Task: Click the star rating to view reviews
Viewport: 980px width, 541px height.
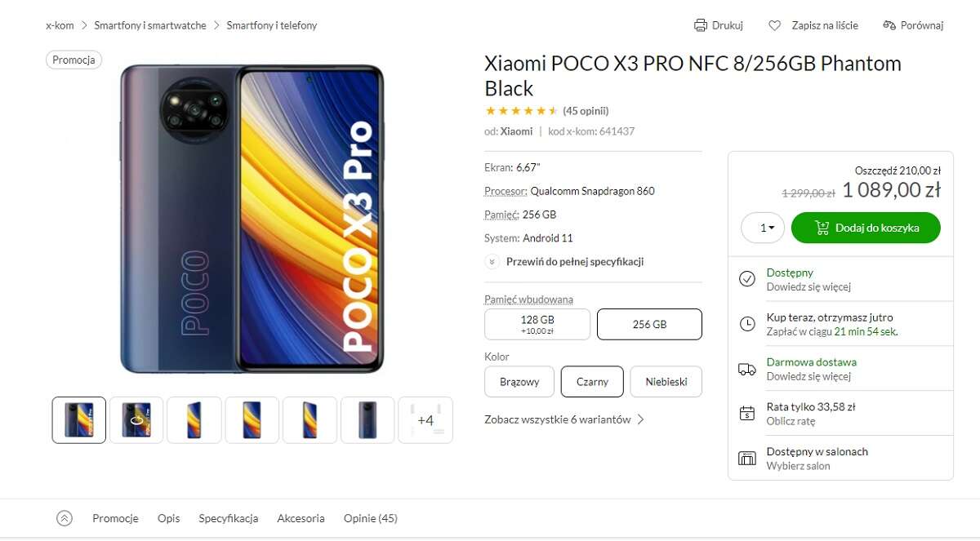Action: point(521,111)
